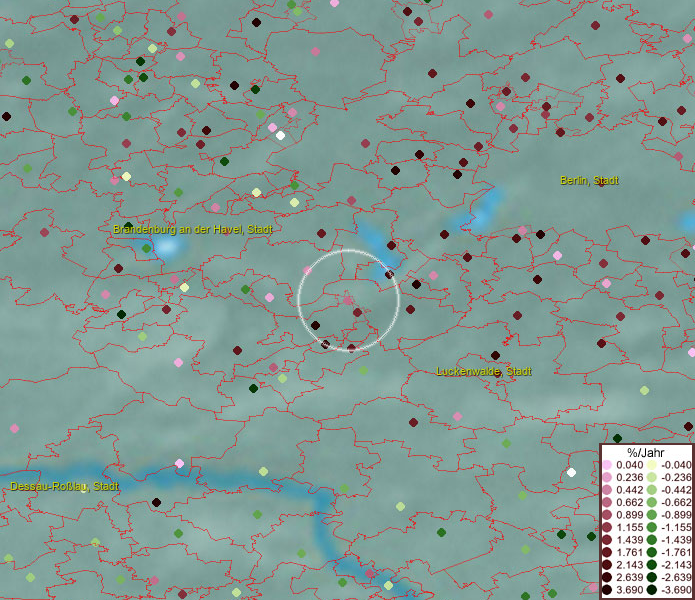Click the legend value text "-2.639"
The image size is (695, 600).
(x=676, y=577)
